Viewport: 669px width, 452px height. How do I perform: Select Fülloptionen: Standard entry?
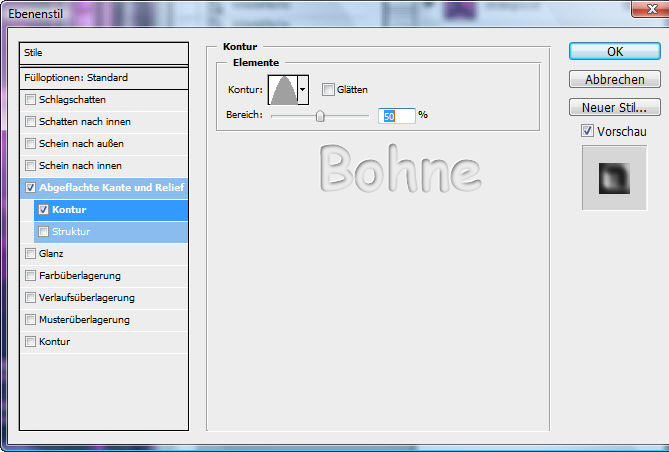coord(104,78)
